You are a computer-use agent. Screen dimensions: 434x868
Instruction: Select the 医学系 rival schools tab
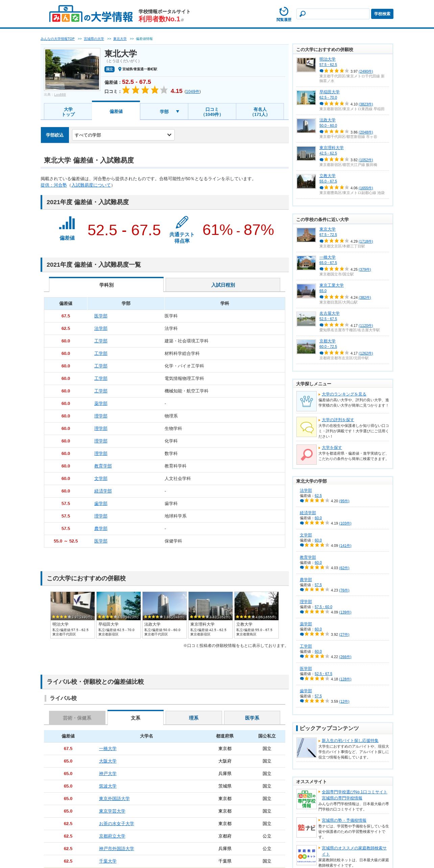[252, 718]
